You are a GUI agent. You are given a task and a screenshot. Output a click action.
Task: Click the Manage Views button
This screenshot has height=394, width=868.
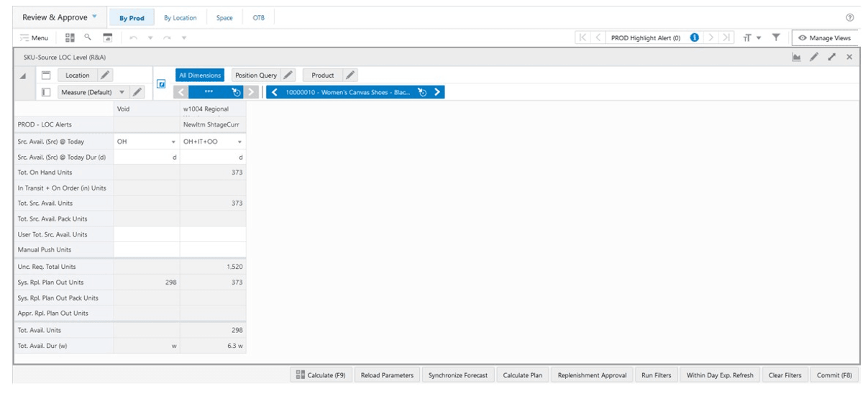[824, 37]
